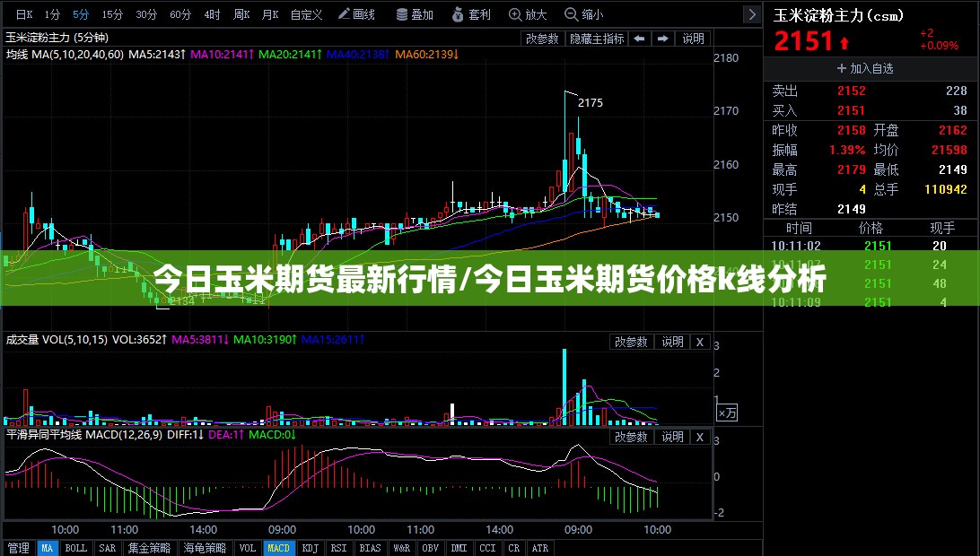This screenshot has width=980, height=556.
Task: Open 说明 in the MACD panel
Action: click(672, 437)
